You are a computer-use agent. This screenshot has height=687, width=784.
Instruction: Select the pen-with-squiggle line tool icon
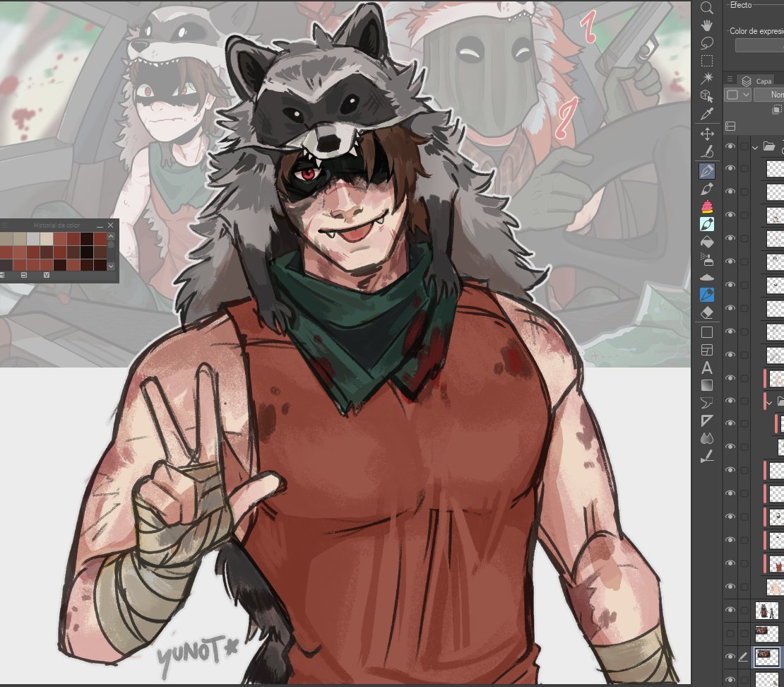(x=706, y=152)
